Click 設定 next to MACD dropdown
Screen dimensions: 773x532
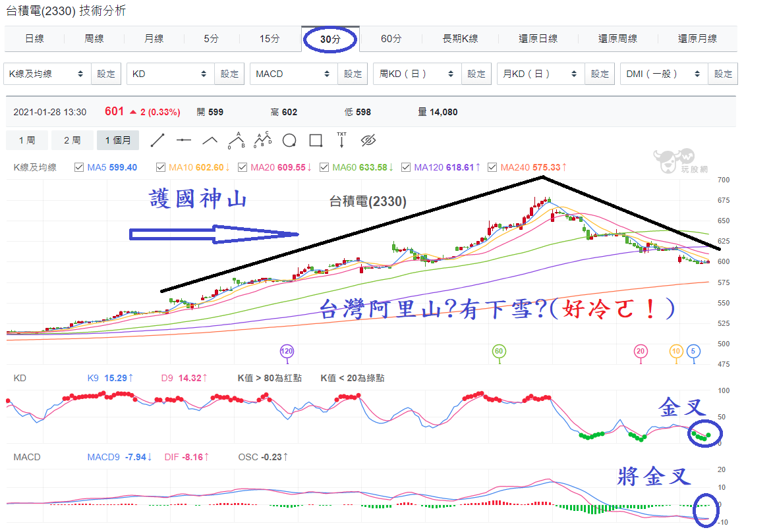353,74
